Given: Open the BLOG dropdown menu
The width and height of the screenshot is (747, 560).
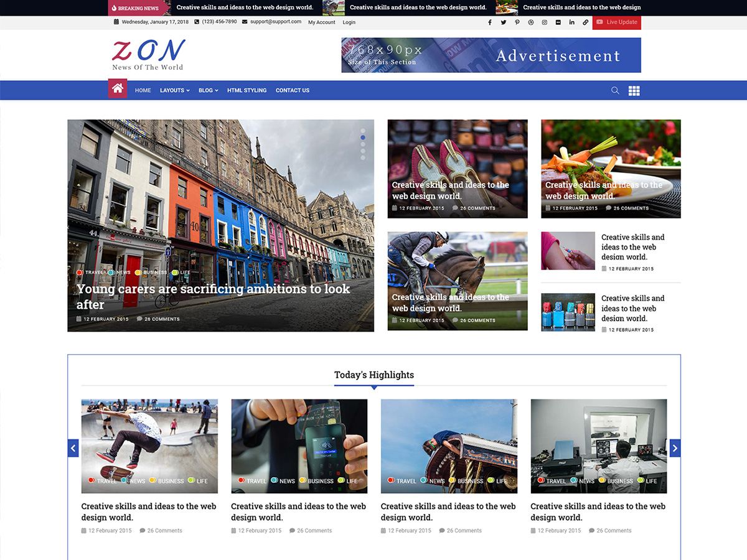Looking at the screenshot, I should (x=208, y=90).
